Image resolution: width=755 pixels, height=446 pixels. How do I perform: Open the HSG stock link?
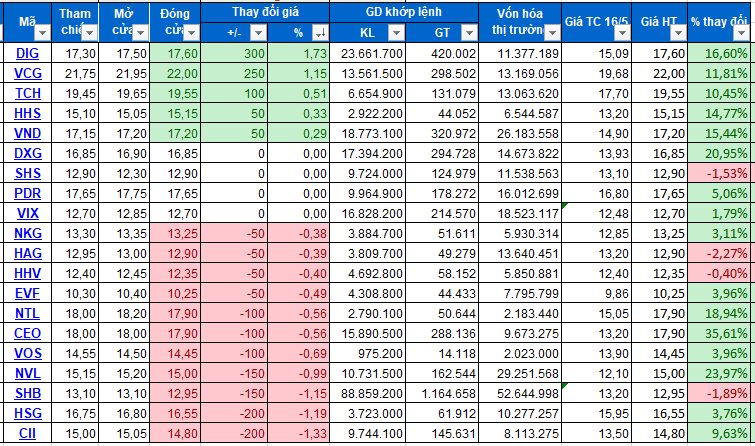click(x=27, y=413)
